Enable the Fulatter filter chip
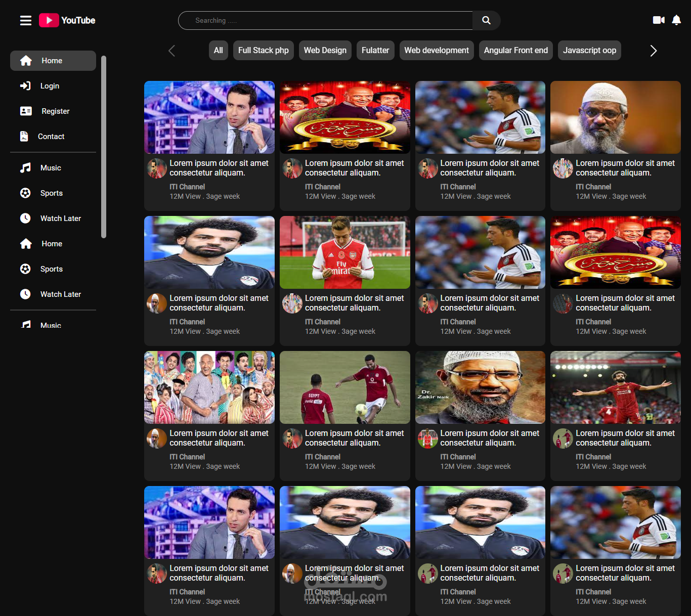Image resolution: width=691 pixels, height=616 pixels. (375, 50)
